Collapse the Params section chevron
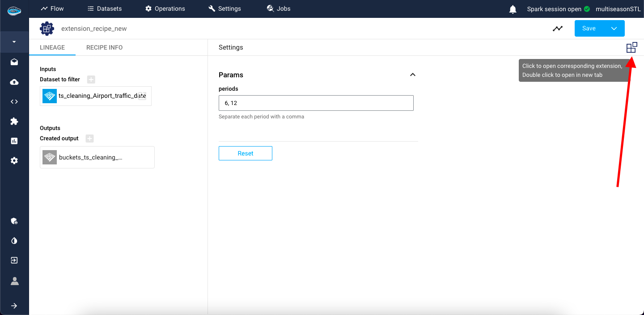 tap(412, 75)
